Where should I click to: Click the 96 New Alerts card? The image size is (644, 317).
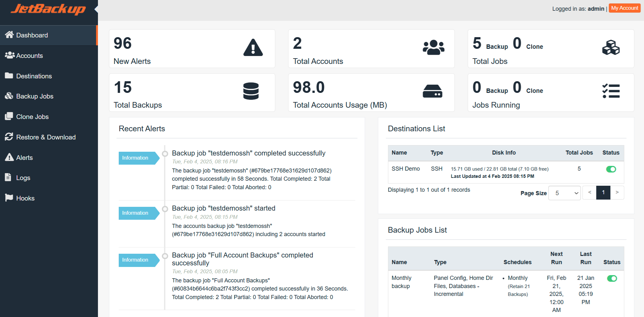point(192,48)
